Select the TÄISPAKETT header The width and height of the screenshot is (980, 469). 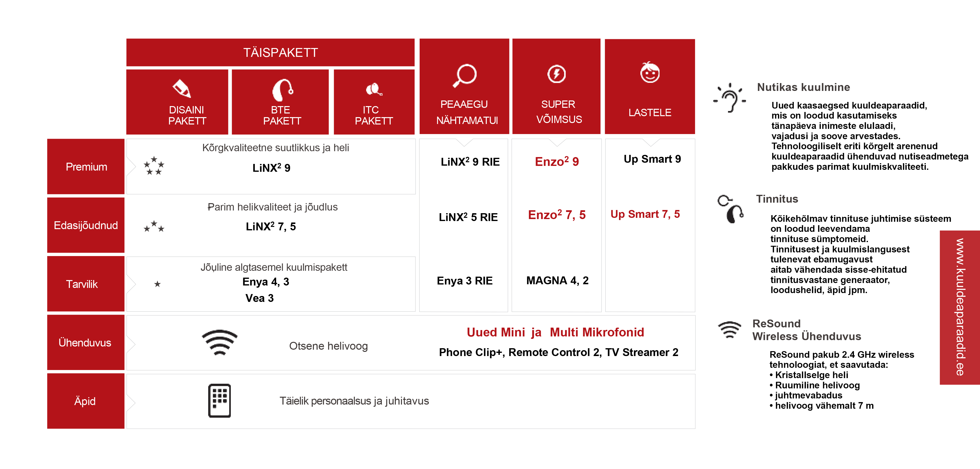pyautogui.click(x=271, y=52)
